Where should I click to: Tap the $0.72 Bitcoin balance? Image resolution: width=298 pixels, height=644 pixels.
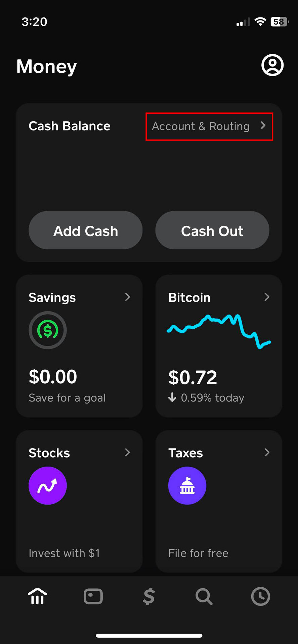[193, 377]
